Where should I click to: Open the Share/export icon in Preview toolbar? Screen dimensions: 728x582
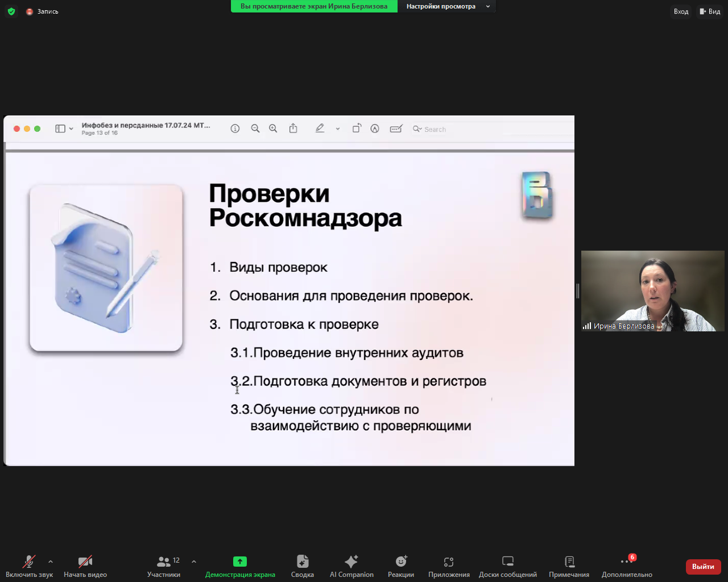293,128
